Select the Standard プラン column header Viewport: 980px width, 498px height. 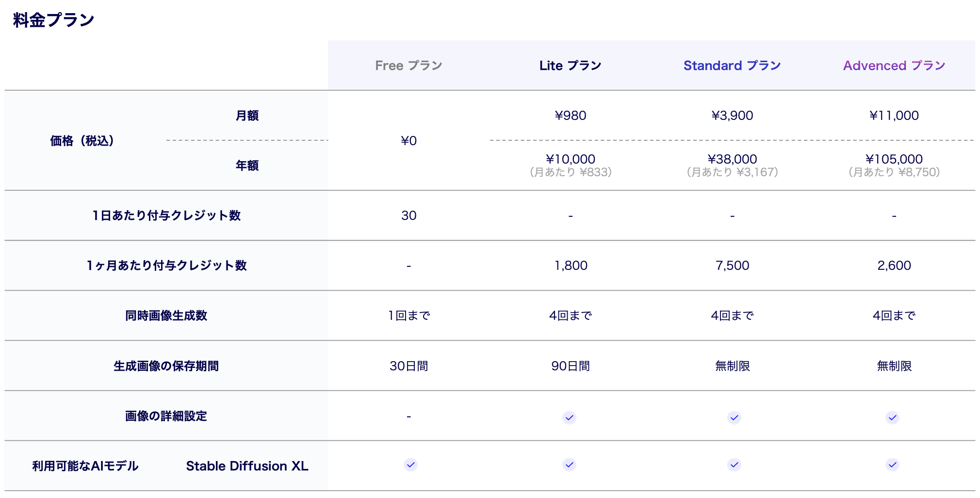coord(732,66)
